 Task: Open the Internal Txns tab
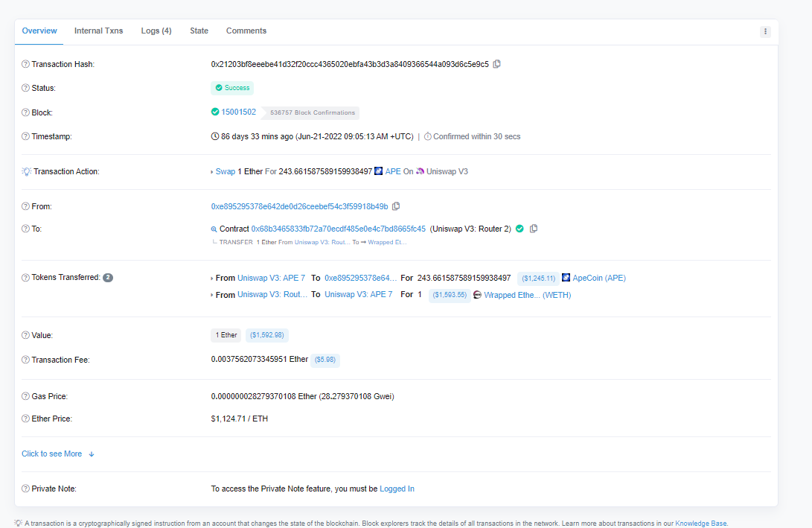98,31
